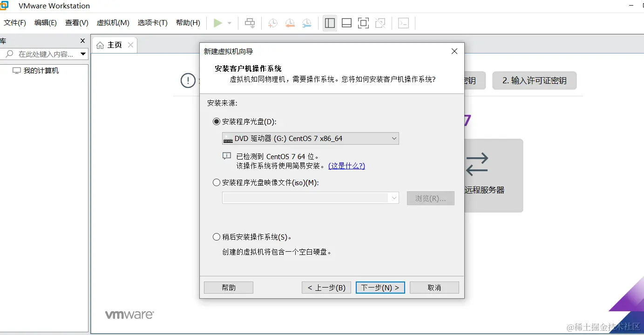The height and width of the screenshot is (335, 644).
Task: Open the power options dropdown arrow
Action: (230, 23)
